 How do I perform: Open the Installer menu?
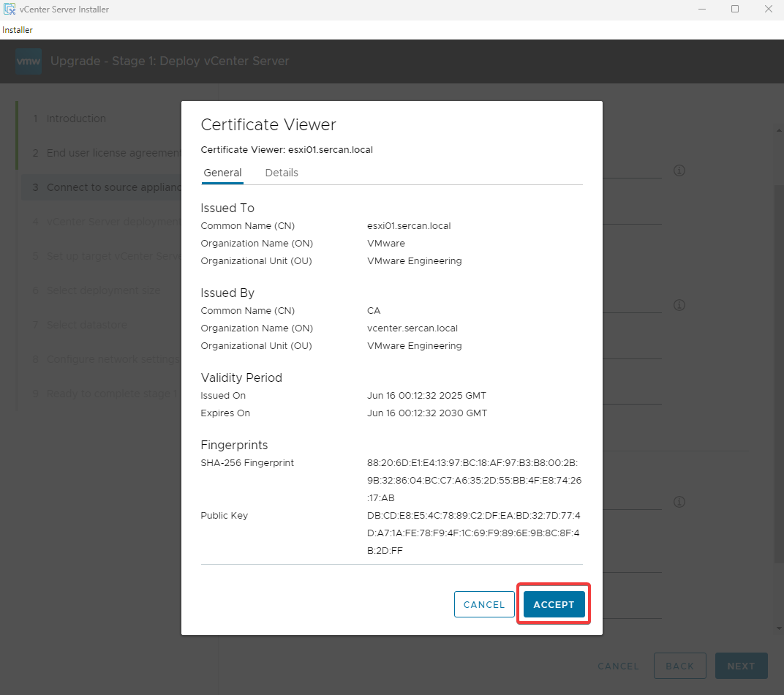[18, 30]
